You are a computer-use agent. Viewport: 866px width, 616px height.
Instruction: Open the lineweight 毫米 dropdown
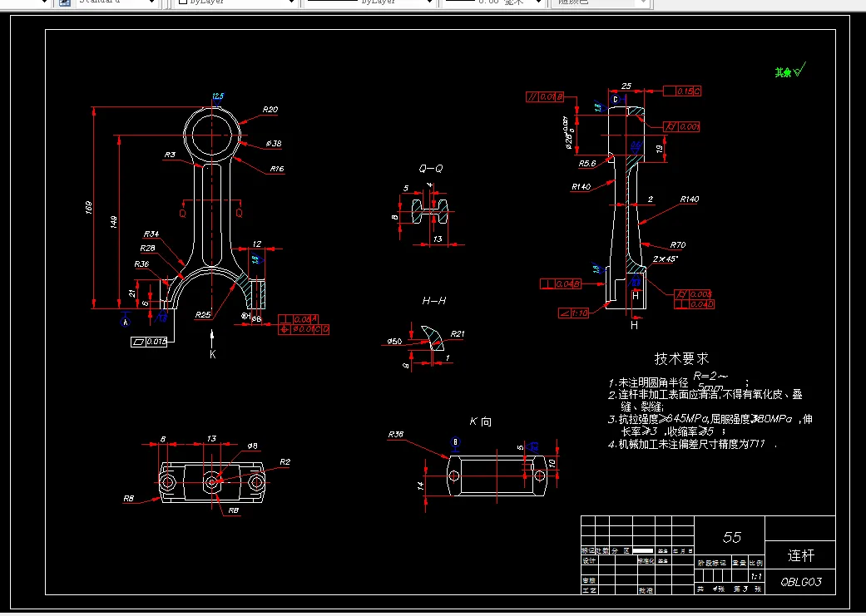pyautogui.click(x=539, y=2)
